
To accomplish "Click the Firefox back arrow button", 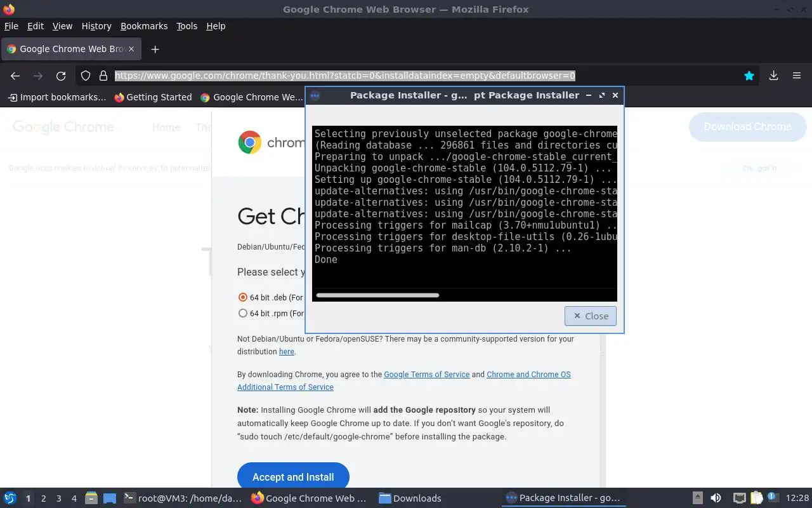I will pyautogui.click(x=15, y=76).
